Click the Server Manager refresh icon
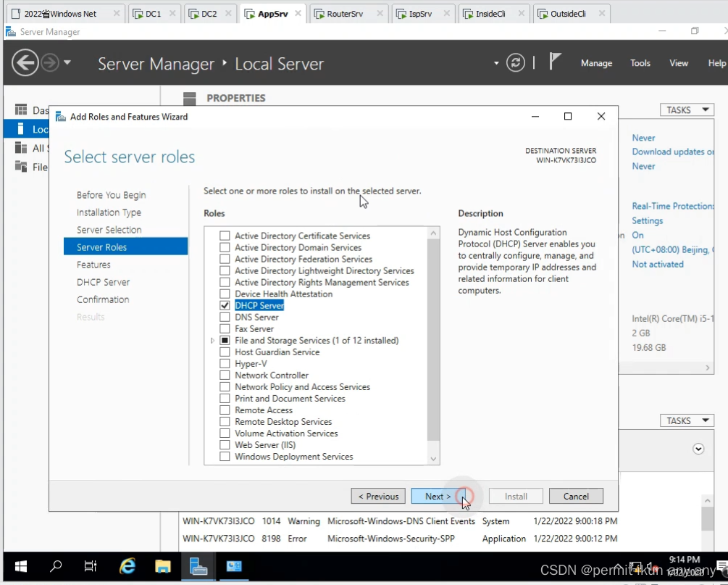 coord(515,62)
